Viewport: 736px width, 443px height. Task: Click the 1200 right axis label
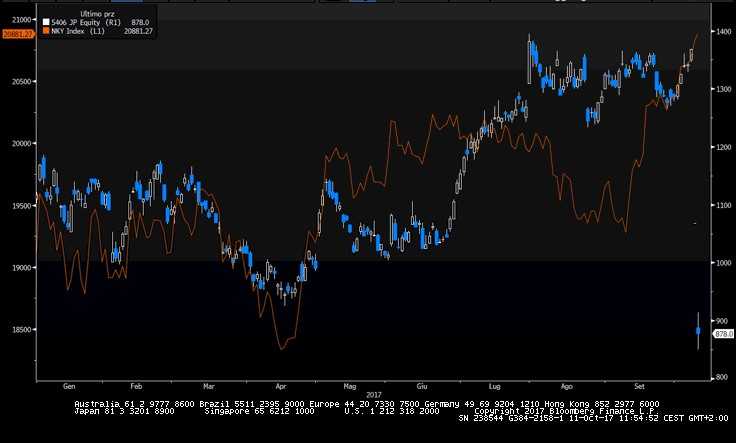(x=723, y=147)
